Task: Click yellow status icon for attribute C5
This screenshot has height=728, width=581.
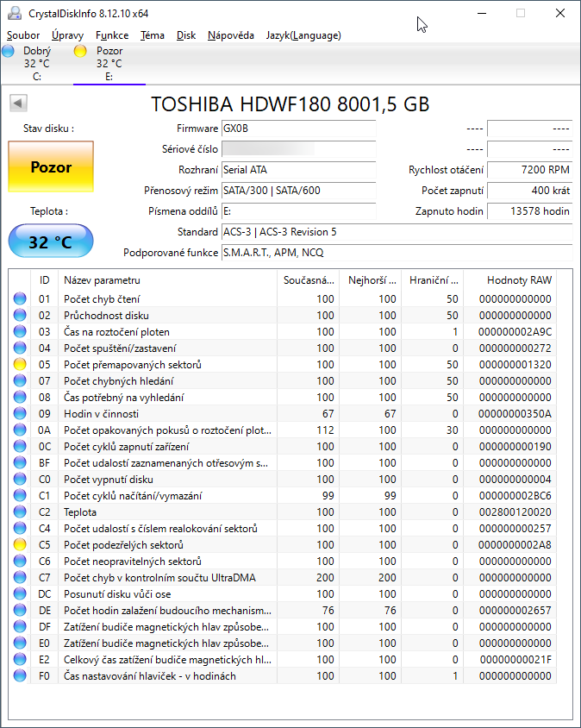Action: click(20, 545)
